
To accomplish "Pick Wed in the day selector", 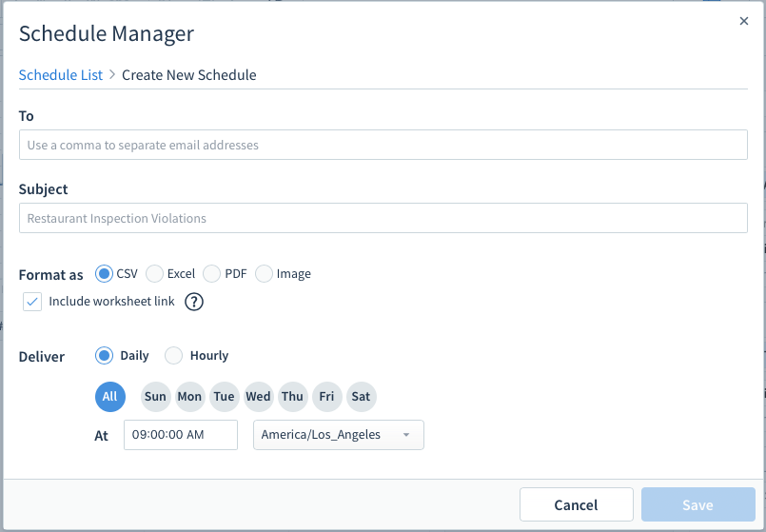I will [x=259, y=397].
